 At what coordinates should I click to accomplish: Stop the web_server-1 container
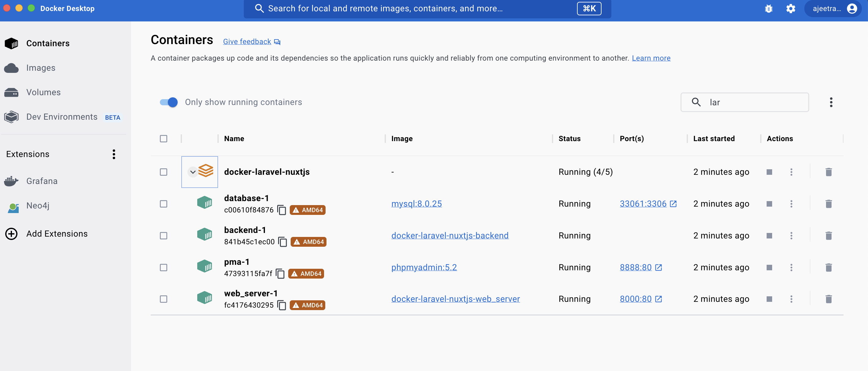pyautogui.click(x=769, y=299)
